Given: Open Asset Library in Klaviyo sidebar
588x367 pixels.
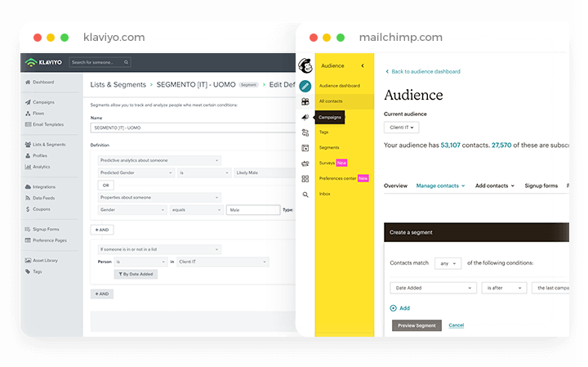Looking at the screenshot, I should coord(42,261).
